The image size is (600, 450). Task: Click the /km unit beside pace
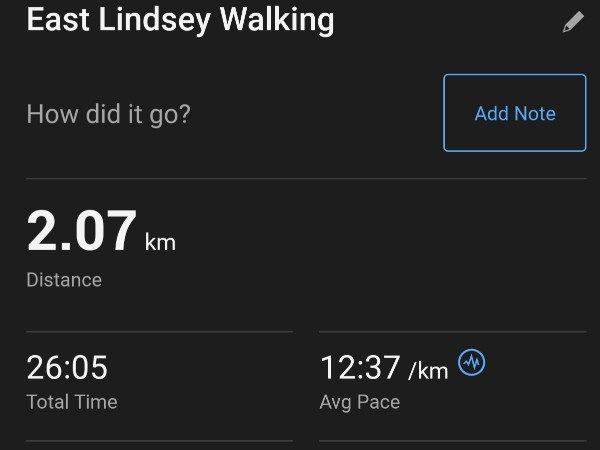[428, 371]
